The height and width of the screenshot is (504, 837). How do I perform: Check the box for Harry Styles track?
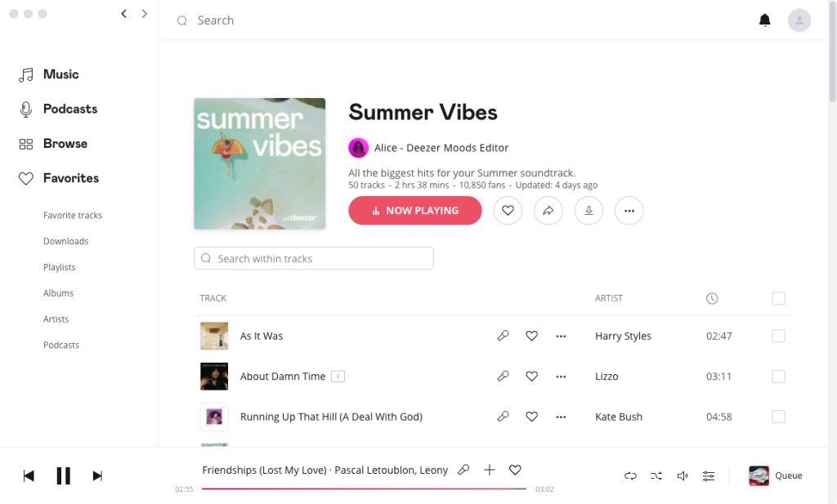pos(778,336)
